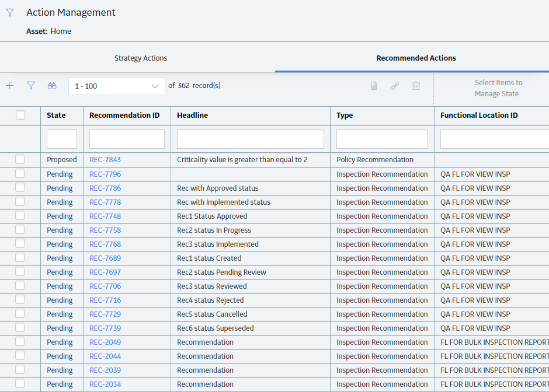This screenshot has width=549, height=392.
Task: Check the box for row REC-7796
Action: pos(20,173)
